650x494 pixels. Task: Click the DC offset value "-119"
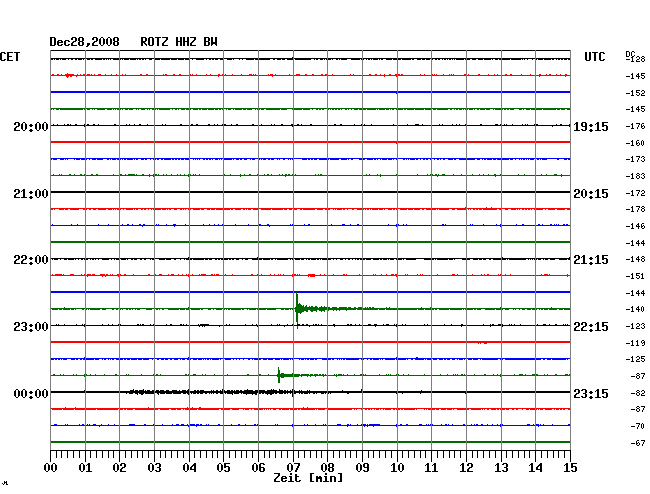(635, 343)
